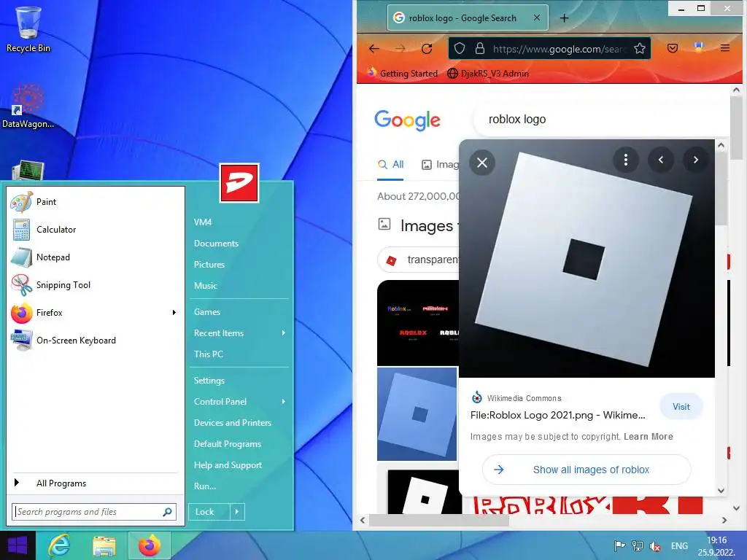The image size is (747, 560).
Task: Expand the Firefox submenu arrow
Action: point(174,312)
